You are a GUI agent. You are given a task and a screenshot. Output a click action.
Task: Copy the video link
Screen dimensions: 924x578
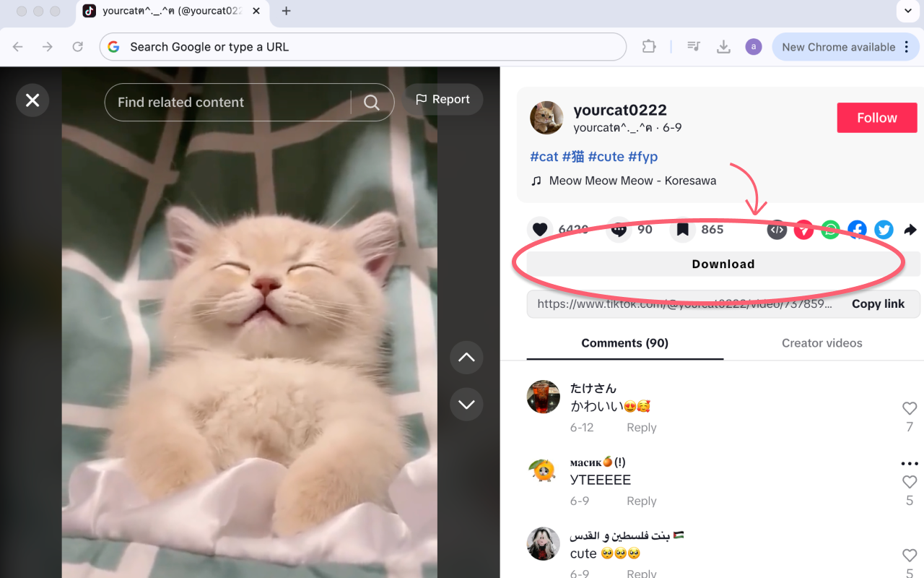(x=878, y=303)
